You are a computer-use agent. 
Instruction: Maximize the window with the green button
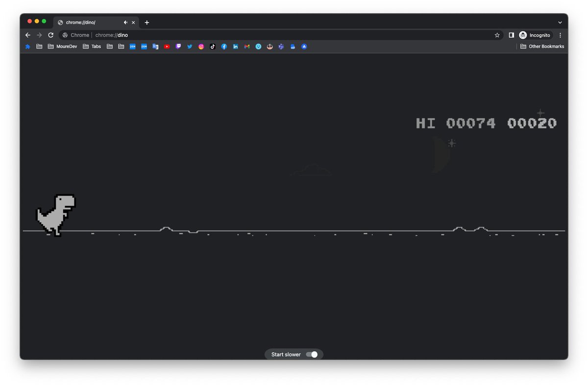(x=44, y=21)
